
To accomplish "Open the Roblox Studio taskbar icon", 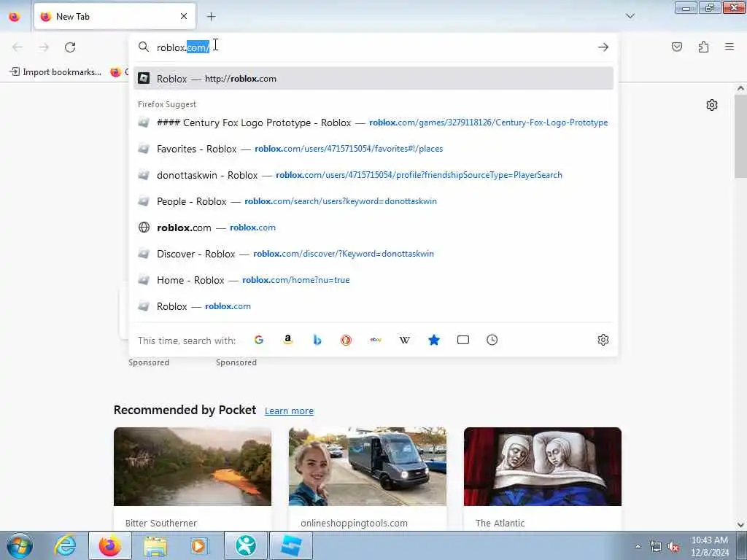I will [291, 545].
